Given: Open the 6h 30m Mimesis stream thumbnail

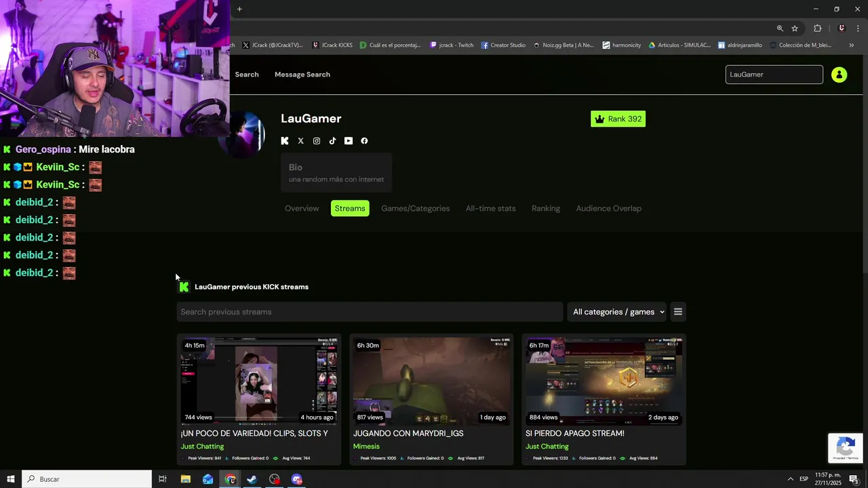Looking at the screenshot, I should pyautogui.click(x=431, y=381).
